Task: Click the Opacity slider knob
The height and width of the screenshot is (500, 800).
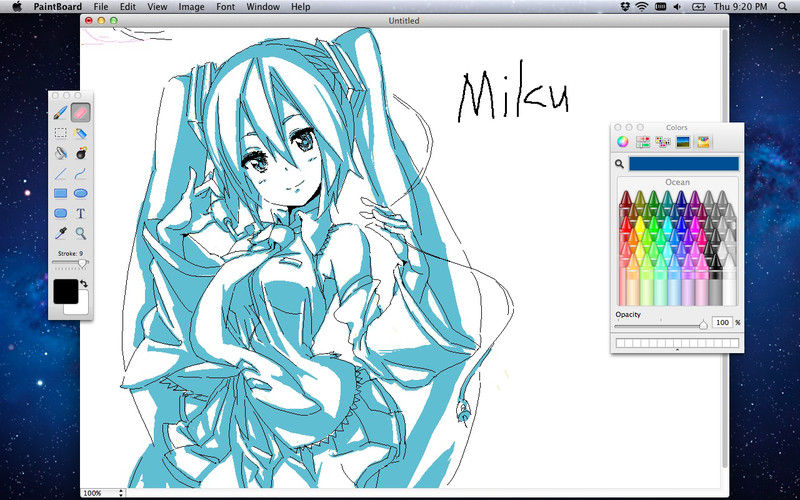Action: (703, 324)
